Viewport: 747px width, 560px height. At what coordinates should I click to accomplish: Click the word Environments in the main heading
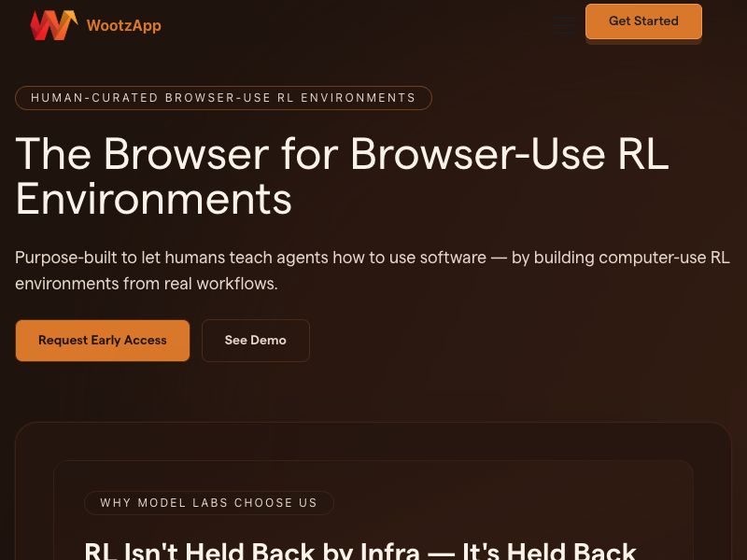[153, 199]
